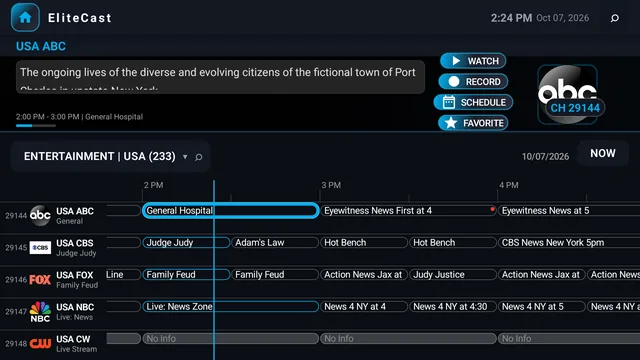Select General Hospital program

point(231,211)
